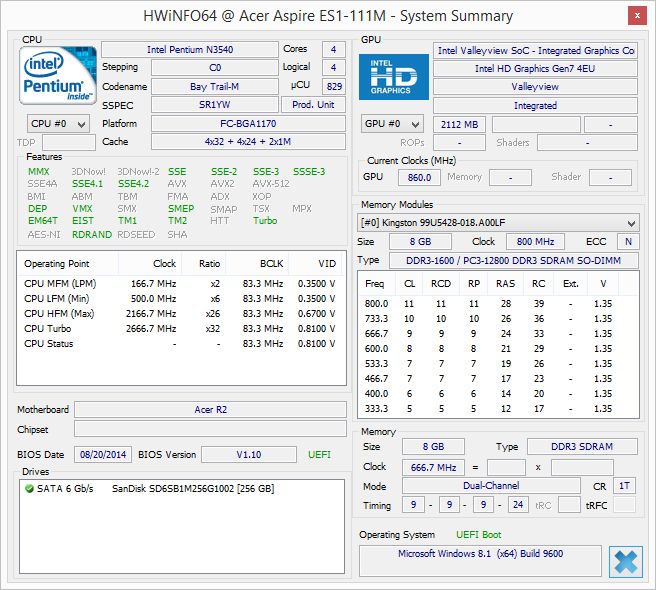Viewport: 656px width, 590px height.
Task: Click the Bay Trail-M codename field
Action: [x=215, y=87]
